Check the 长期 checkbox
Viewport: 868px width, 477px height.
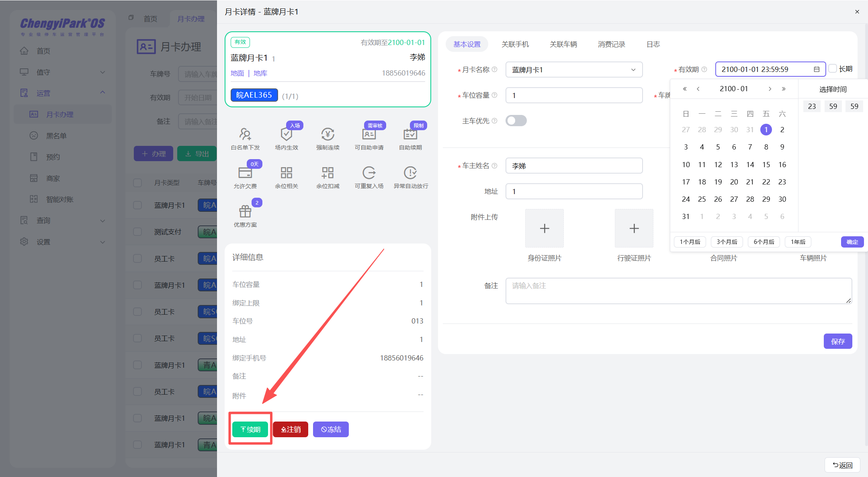click(x=833, y=69)
